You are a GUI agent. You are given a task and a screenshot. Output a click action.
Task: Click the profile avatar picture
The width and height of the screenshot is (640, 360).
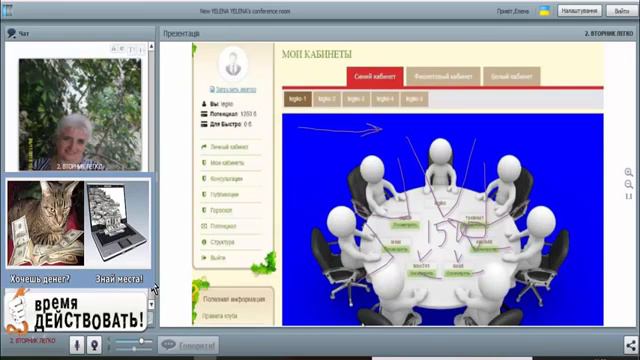pyautogui.click(x=233, y=64)
